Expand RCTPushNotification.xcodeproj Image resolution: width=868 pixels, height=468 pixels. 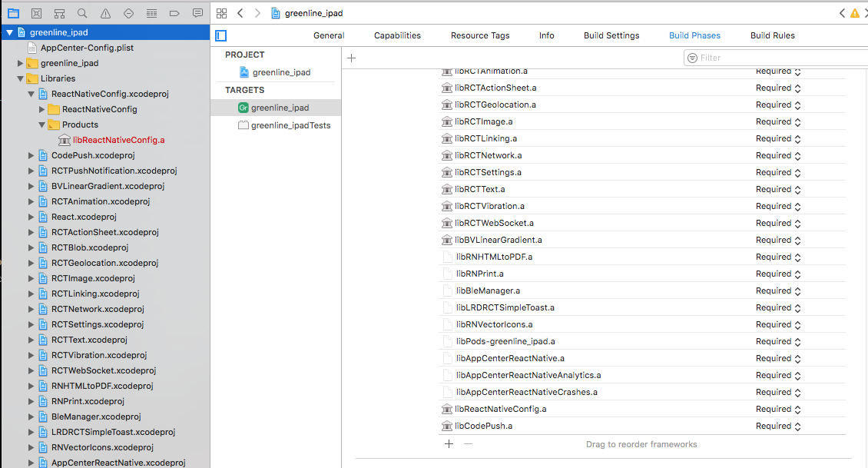click(x=31, y=171)
